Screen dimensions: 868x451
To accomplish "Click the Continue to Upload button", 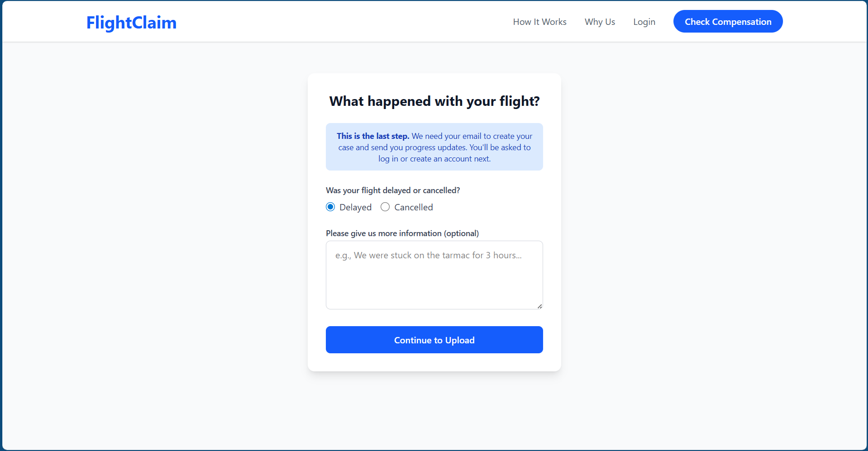I will [x=434, y=340].
